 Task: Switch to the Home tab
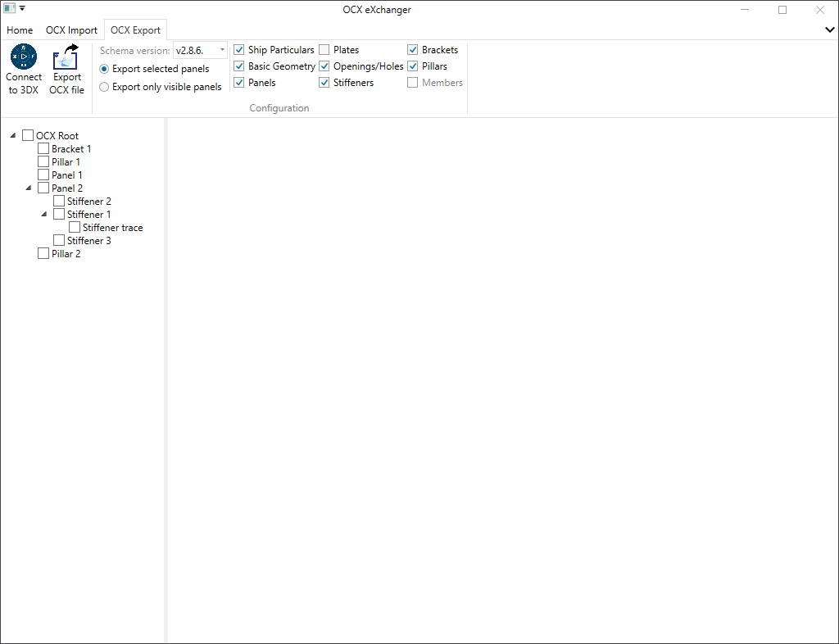(20, 30)
